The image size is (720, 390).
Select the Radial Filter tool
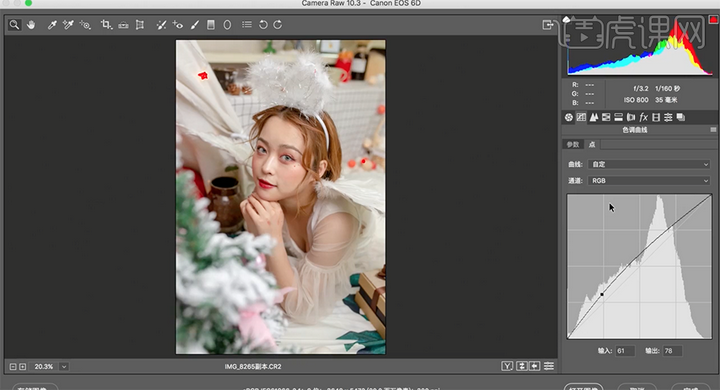(227, 25)
